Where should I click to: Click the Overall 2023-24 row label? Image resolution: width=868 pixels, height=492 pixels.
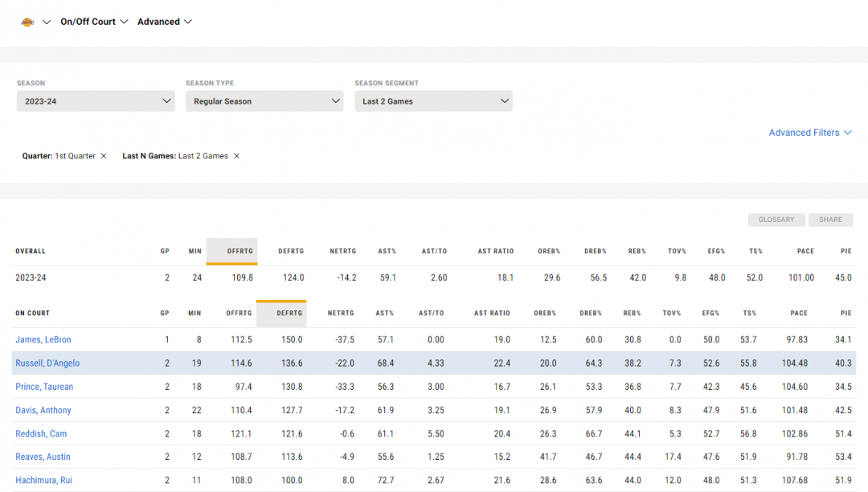[x=31, y=278]
